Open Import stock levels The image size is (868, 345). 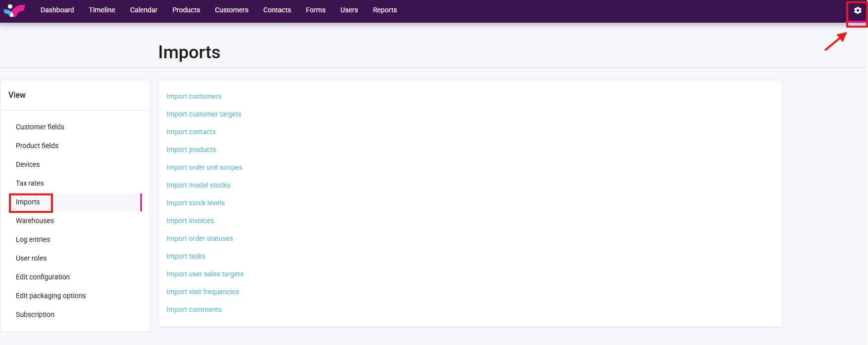point(196,203)
